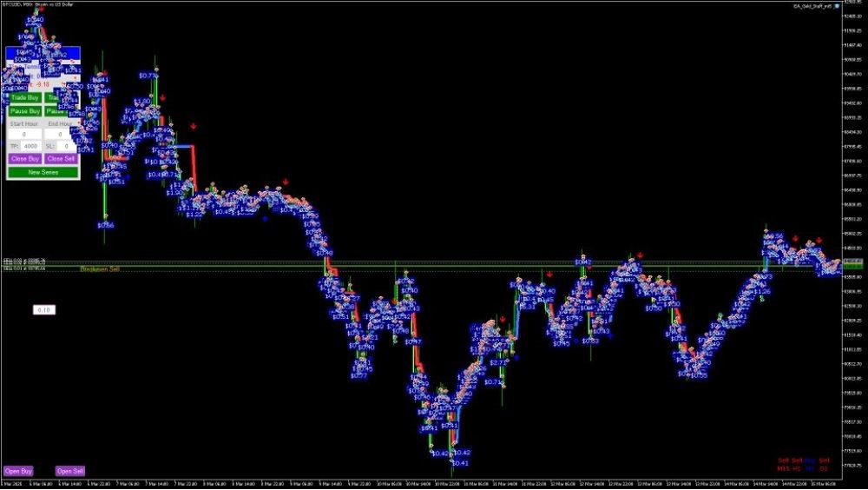Image resolution: width=868 pixels, height=490 pixels.
Task: Click the Start Hour value field
Action: tap(24, 135)
